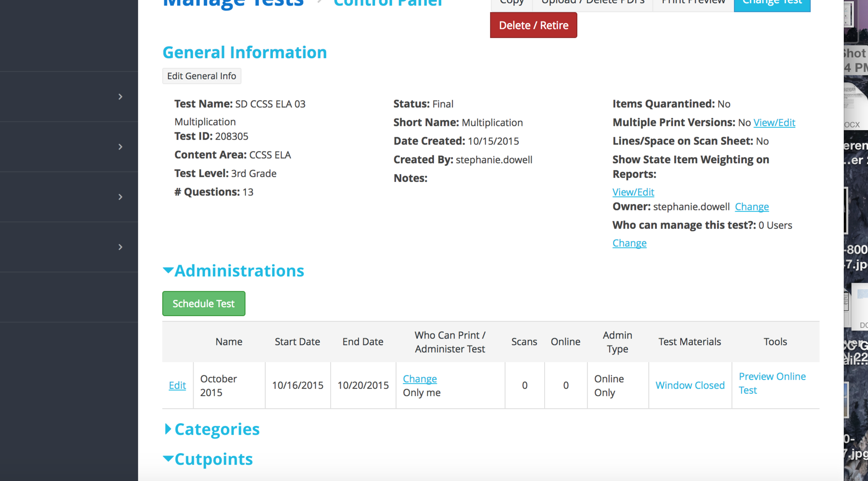Image resolution: width=868 pixels, height=481 pixels.
Task: Click Change link in Who Can Print column
Action: [x=420, y=378]
